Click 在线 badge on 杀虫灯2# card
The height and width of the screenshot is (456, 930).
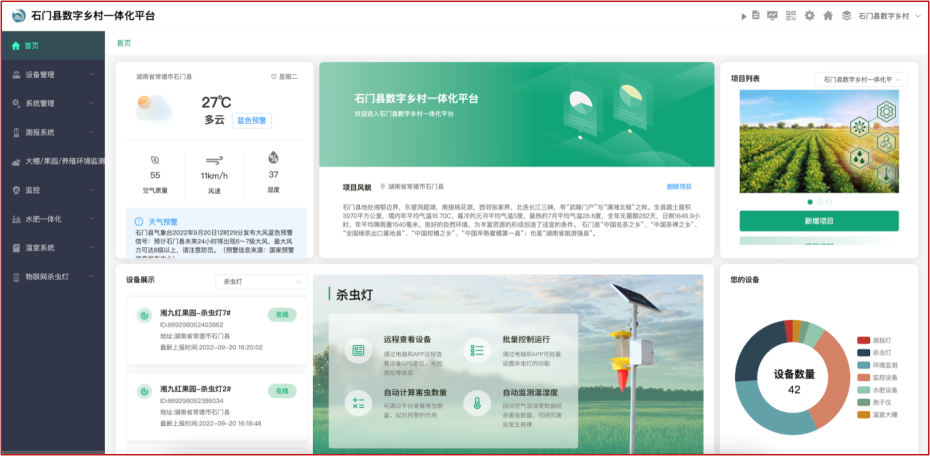click(x=282, y=391)
